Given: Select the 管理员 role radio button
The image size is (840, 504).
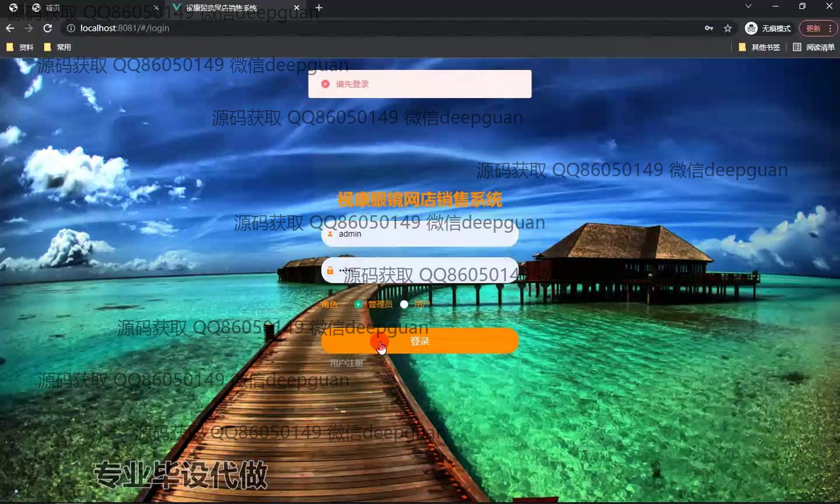Looking at the screenshot, I should 358,304.
